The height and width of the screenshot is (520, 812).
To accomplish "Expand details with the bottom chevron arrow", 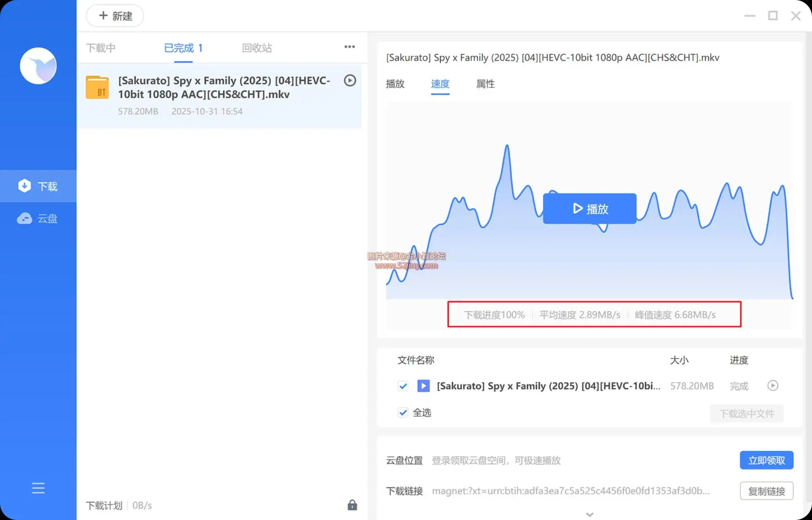I will point(590,514).
